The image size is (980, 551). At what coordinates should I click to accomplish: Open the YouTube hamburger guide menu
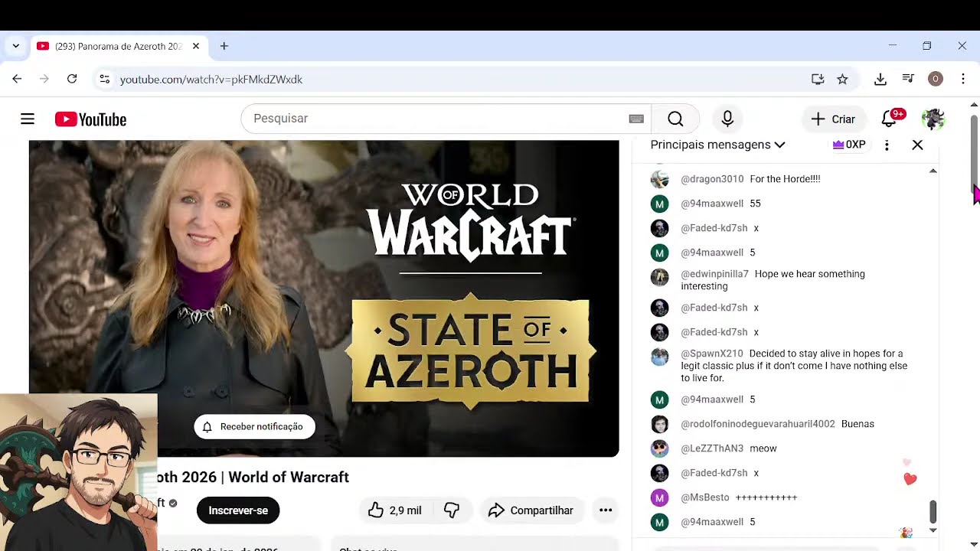[x=28, y=119]
